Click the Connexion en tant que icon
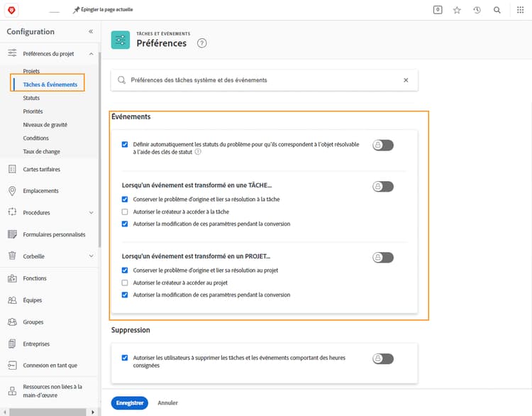 click(x=12, y=365)
